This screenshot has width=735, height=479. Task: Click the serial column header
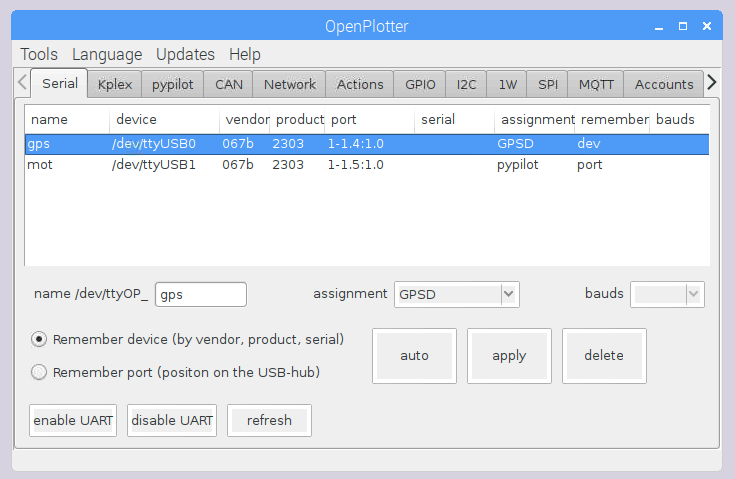(455, 120)
